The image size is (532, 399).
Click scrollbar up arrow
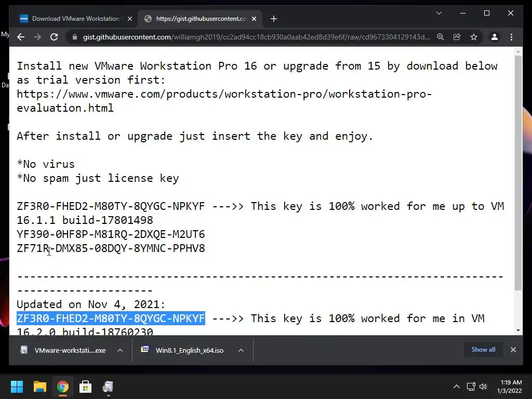(518, 51)
